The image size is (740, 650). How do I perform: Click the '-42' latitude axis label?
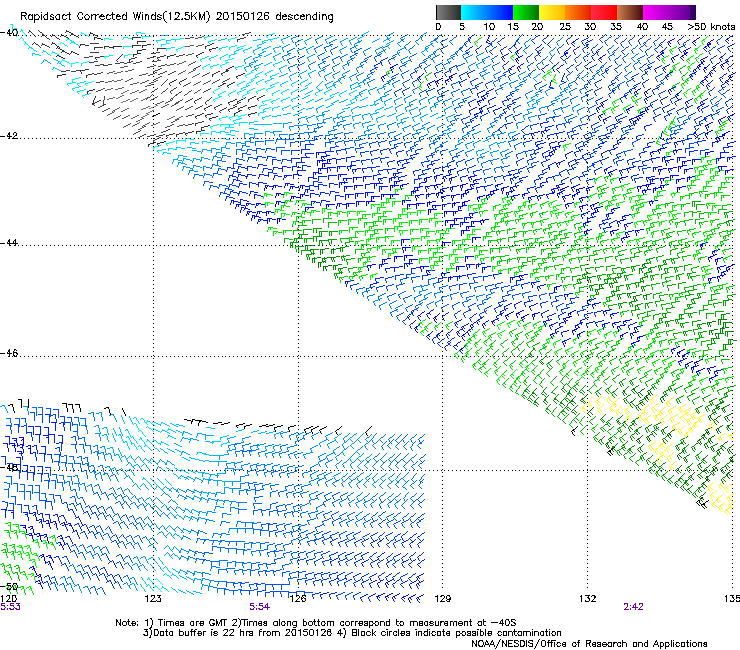9,136
